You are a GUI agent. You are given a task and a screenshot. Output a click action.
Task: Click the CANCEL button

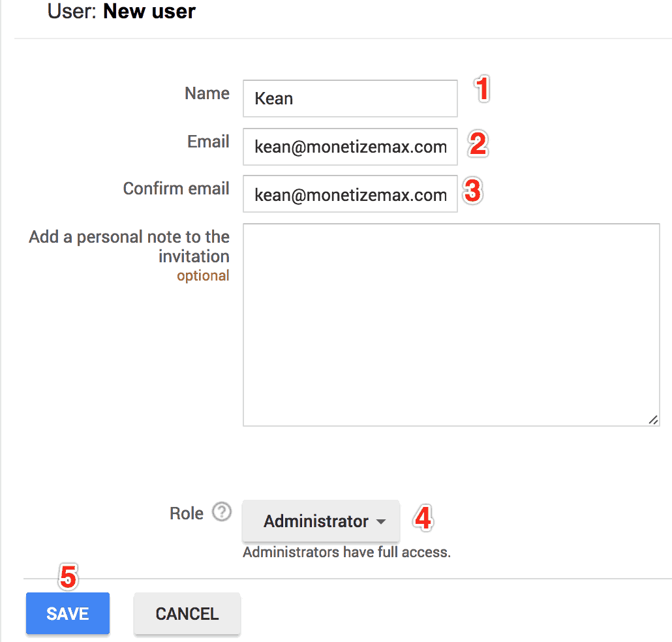coord(187,613)
